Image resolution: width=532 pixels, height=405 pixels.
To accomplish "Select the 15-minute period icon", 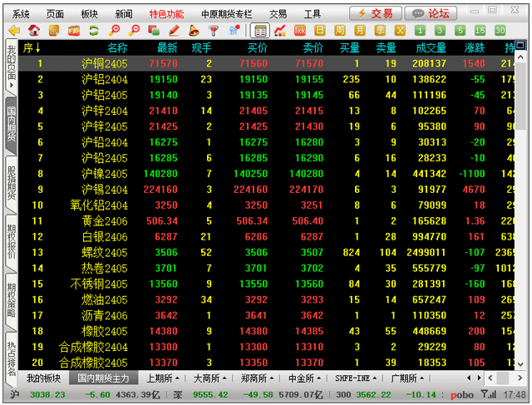I will (480, 31).
